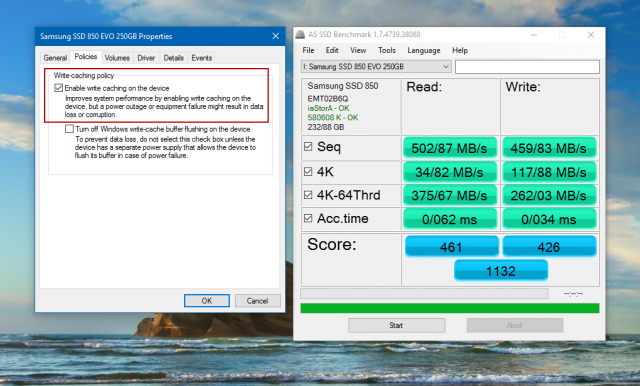
Task: Show the Events tab
Action: [x=202, y=58]
